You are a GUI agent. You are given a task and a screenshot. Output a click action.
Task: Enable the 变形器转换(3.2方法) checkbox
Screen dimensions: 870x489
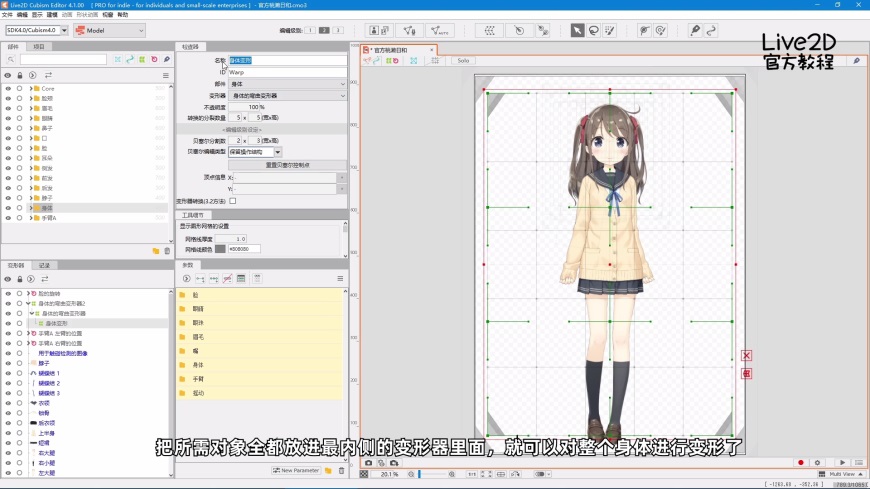coord(232,201)
